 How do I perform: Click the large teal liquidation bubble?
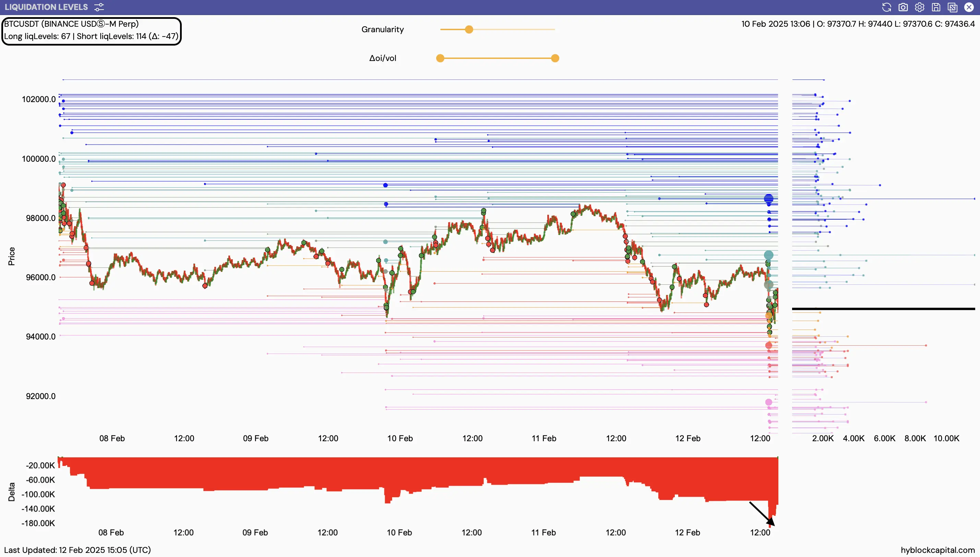768,255
